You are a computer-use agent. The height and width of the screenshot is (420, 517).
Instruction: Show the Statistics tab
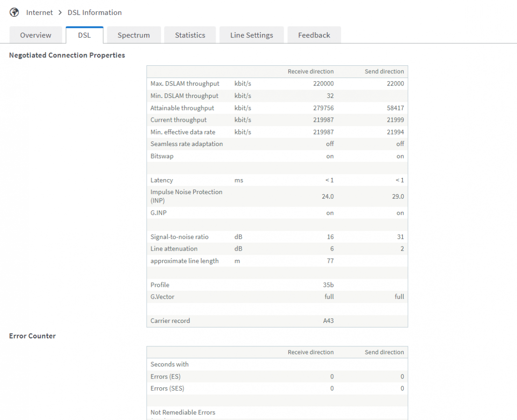[x=190, y=35]
